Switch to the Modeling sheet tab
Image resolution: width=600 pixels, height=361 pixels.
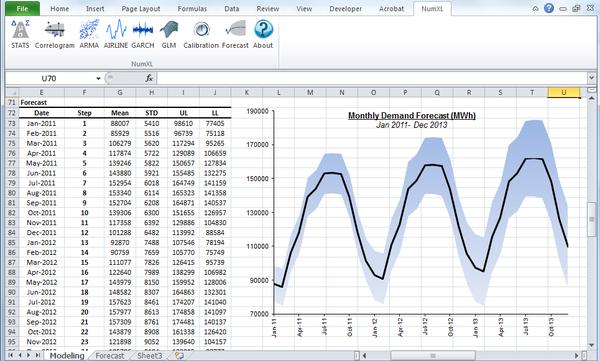coord(67,356)
